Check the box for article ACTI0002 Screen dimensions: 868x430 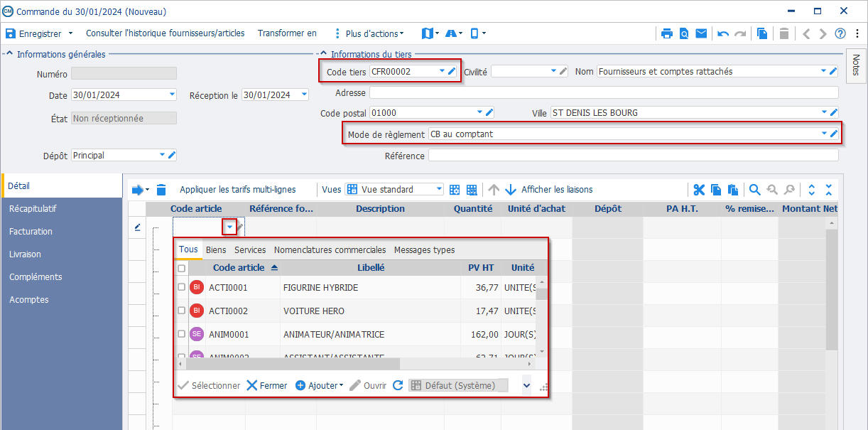tap(182, 311)
